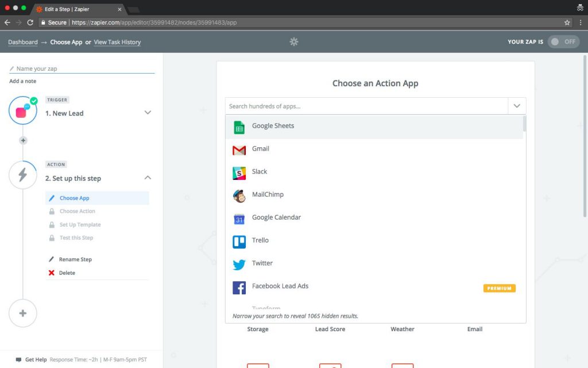Click the 1. New Lead step title
588x368 pixels.
[x=64, y=113]
